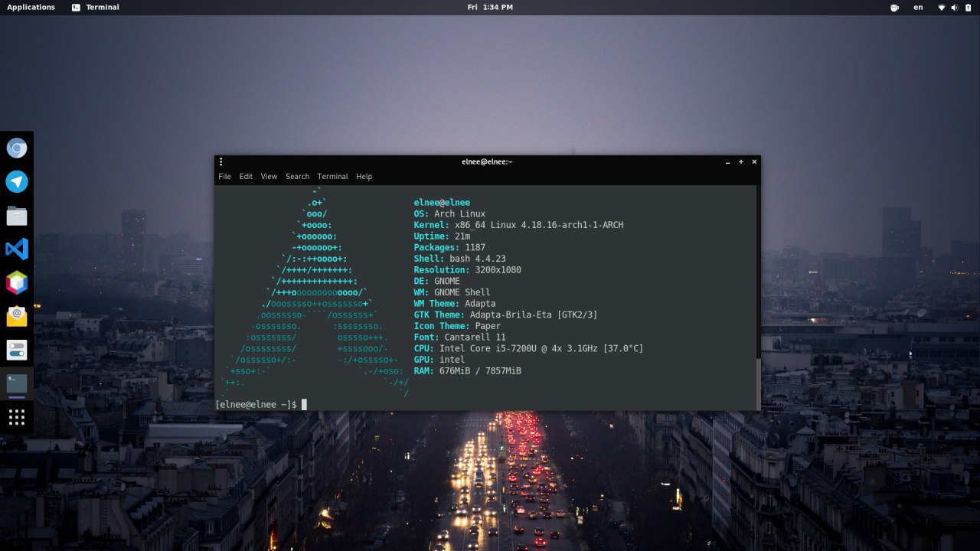The width and height of the screenshot is (980, 551).
Task: Click the Kernel 4.18.16-arch1-1-ARCH line
Action: [518, 225]
